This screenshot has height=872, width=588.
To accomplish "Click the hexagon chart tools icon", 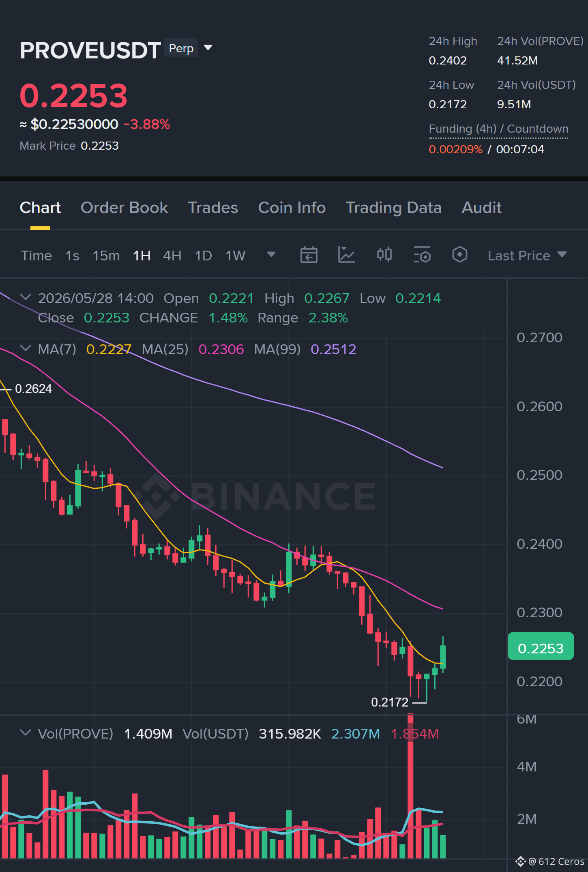I will coord(459,255).
